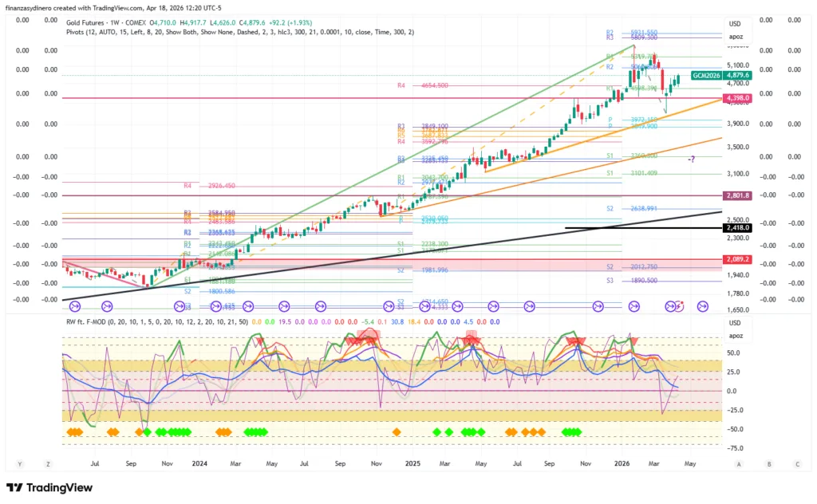Click the Y scale letter at bottom left
The height and width of the screenshot is (504, 817).
19,463
